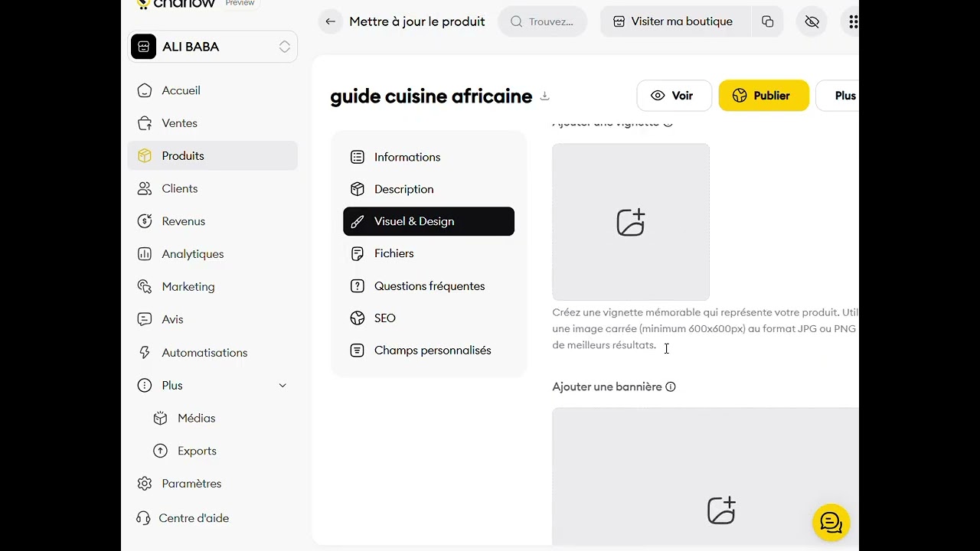Image resolution: width=980 pixels, height=551 pixels.
Task: Toggle the crossed-eye visibility icon
Action: pyautogui.click(x=812, y=21)
